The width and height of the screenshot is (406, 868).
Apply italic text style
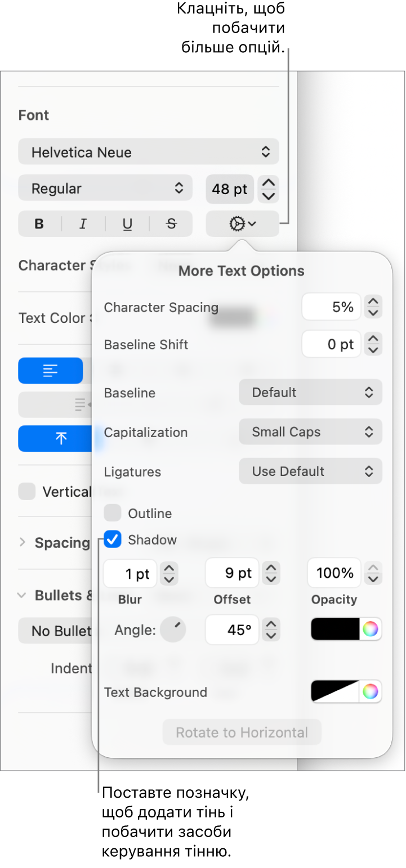(83, 224)
